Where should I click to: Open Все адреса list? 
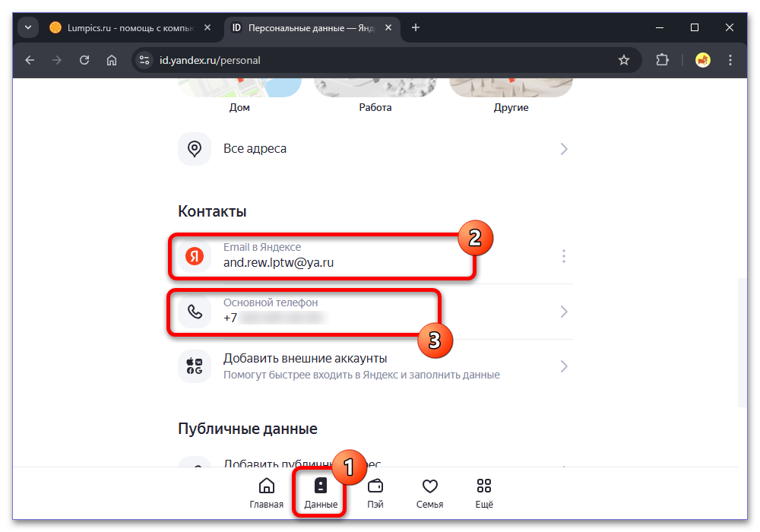pyautogui.click(x=375, y=149)
